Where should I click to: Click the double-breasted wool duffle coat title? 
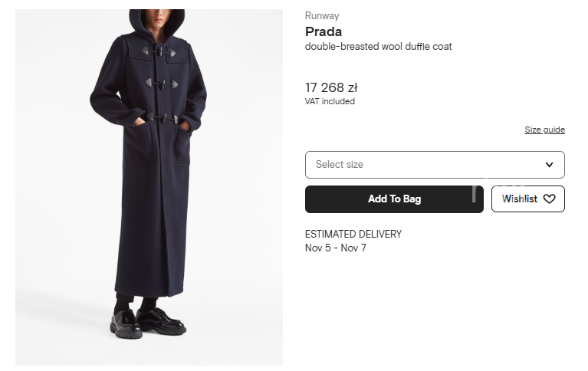point(378,47)
